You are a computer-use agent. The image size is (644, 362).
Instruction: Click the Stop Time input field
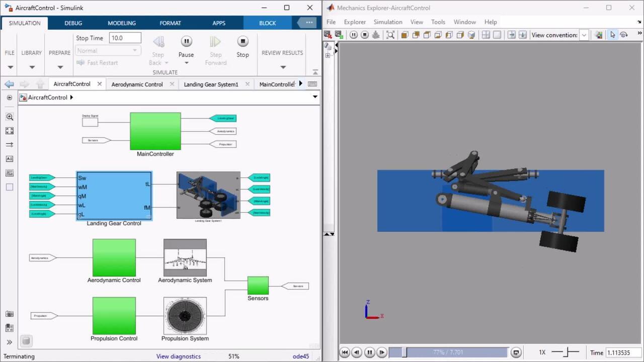125,38
